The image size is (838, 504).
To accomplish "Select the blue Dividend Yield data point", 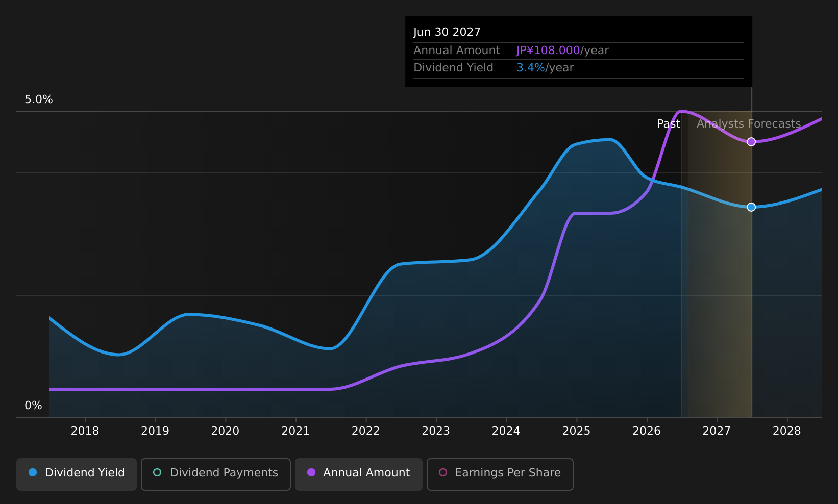I will click(751, 207).
